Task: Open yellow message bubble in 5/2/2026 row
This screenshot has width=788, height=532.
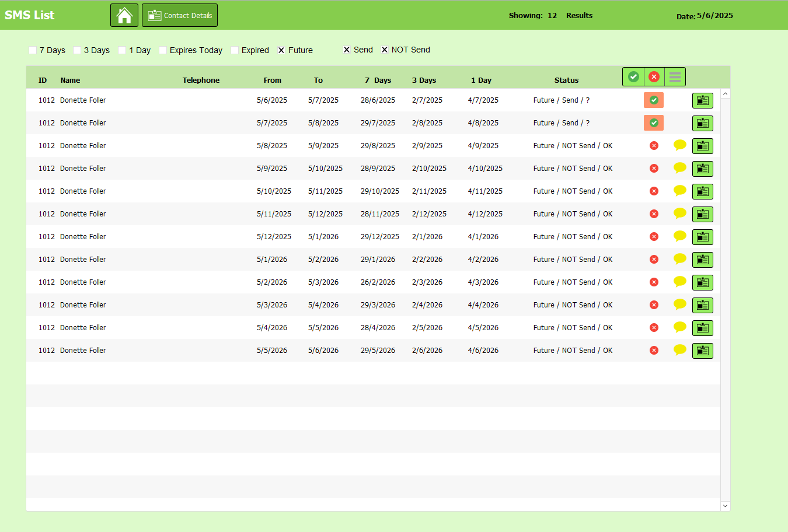Action: tap(679, 282)
